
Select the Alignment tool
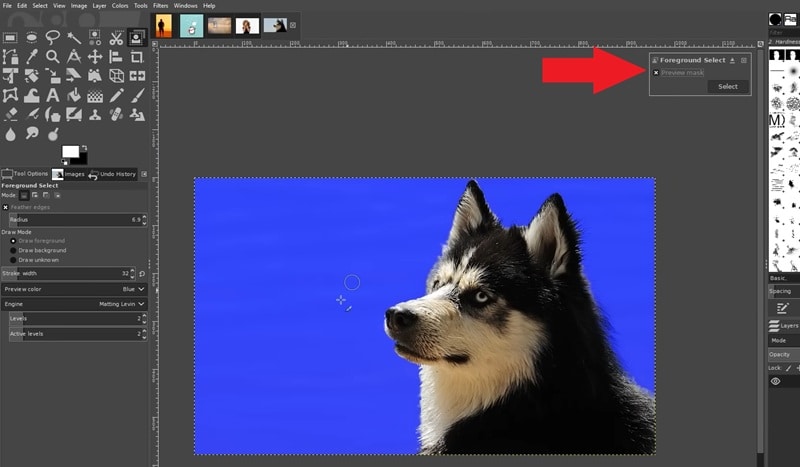[x=116, y=56]
